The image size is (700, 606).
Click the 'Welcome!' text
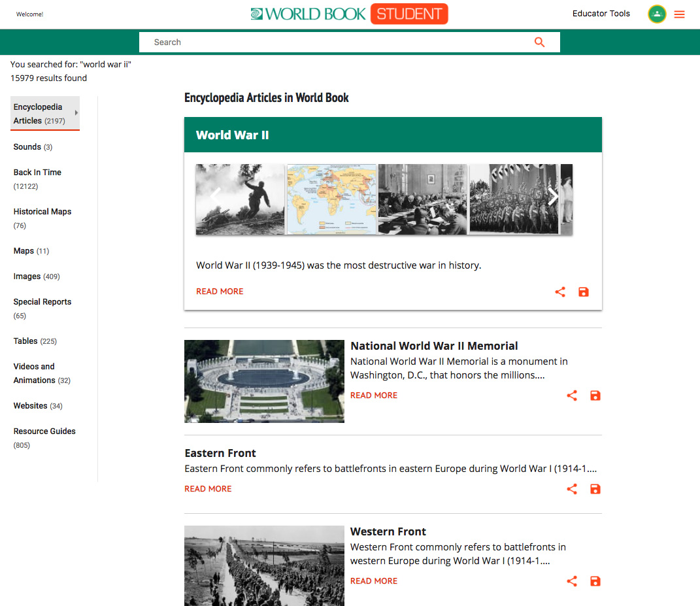coord(30,14)
